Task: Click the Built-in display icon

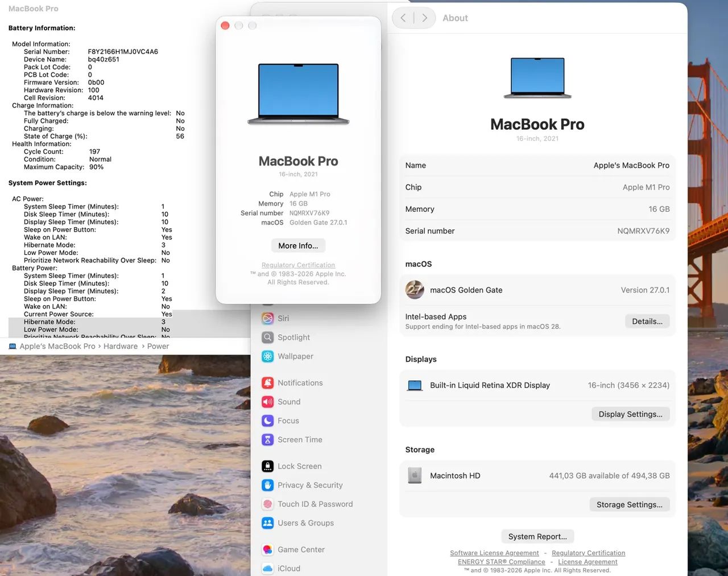Action: (415, 385)
